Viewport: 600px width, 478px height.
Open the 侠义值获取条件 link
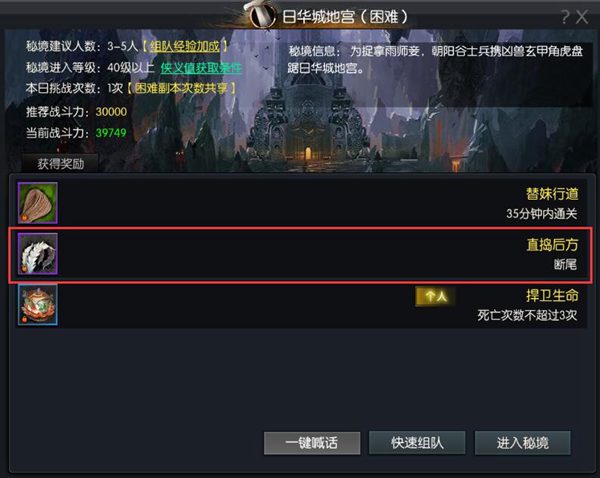pos(201,68)
